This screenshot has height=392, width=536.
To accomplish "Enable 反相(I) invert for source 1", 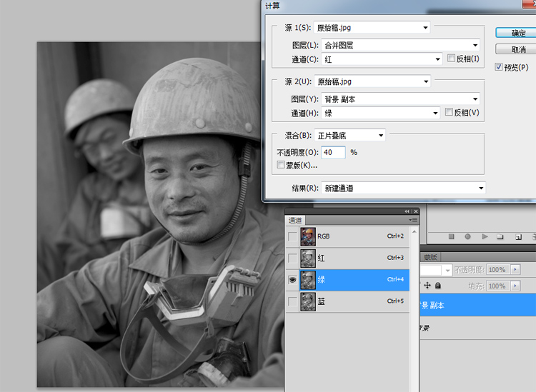I will 451,59.
